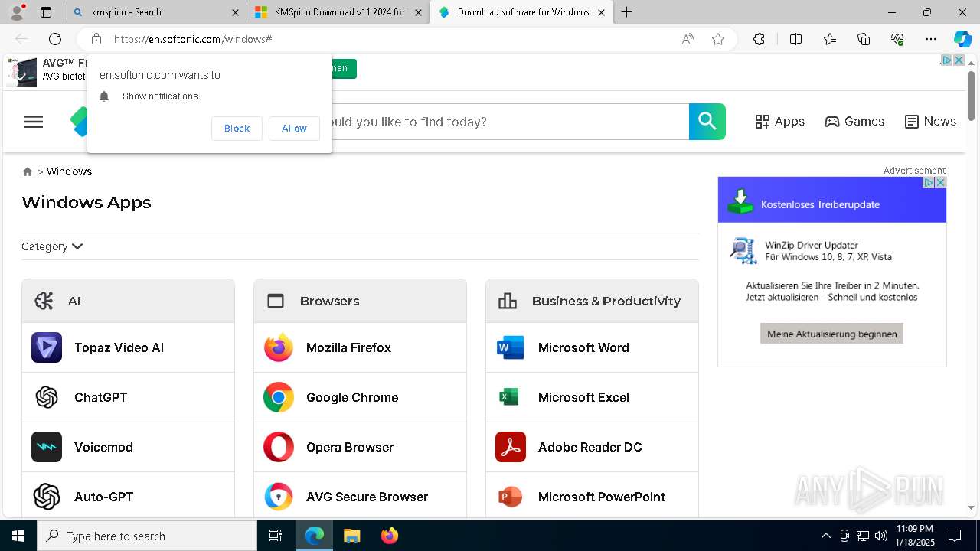The height and width of the screenshot is (551, 980).
Task: Open the Browsers category header
Action: (x=360, y=301)
